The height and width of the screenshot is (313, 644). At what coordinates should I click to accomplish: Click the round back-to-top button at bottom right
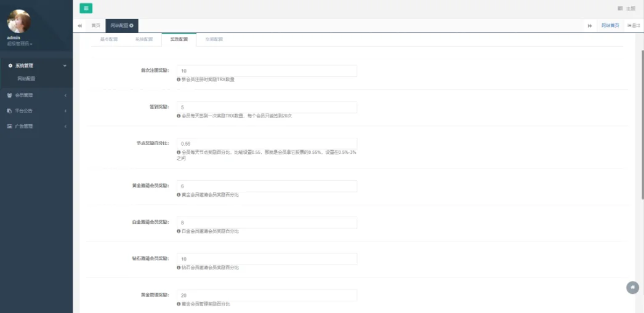pyautogui.click(x=632, y=287)
